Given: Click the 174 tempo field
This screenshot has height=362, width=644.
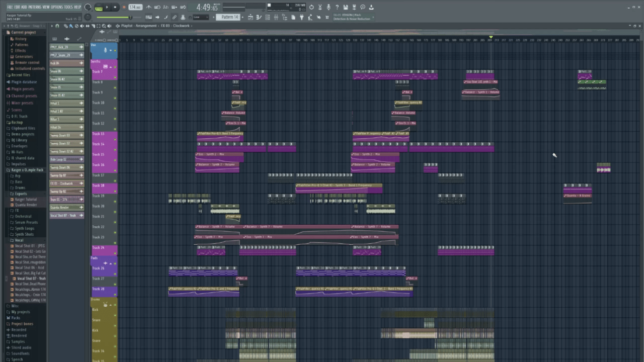Looking at the screenshot, I should click(x=135, y=7).
